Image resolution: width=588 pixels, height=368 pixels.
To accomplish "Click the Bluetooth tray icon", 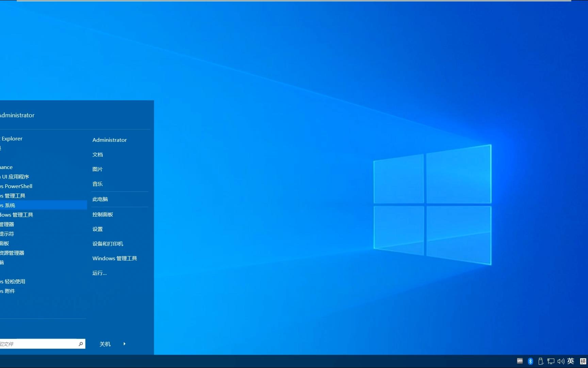I will 530,361.
